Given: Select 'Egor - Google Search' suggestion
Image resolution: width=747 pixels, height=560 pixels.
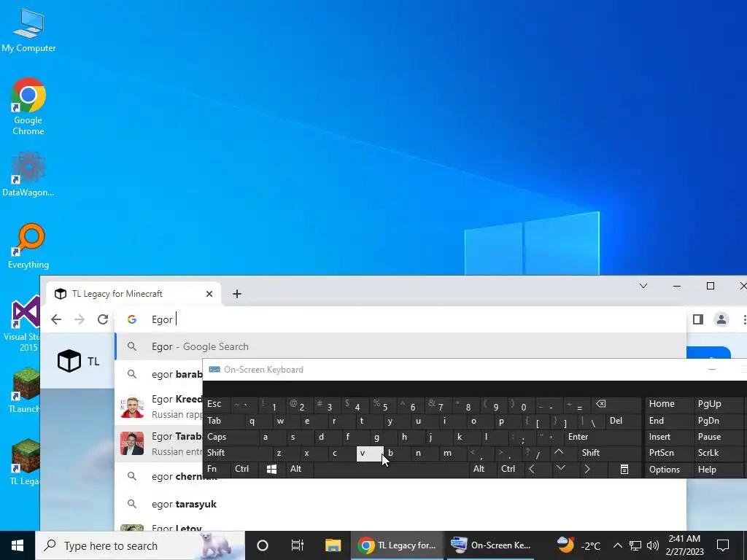Looking at the screenshot, I should click(400, 346).
